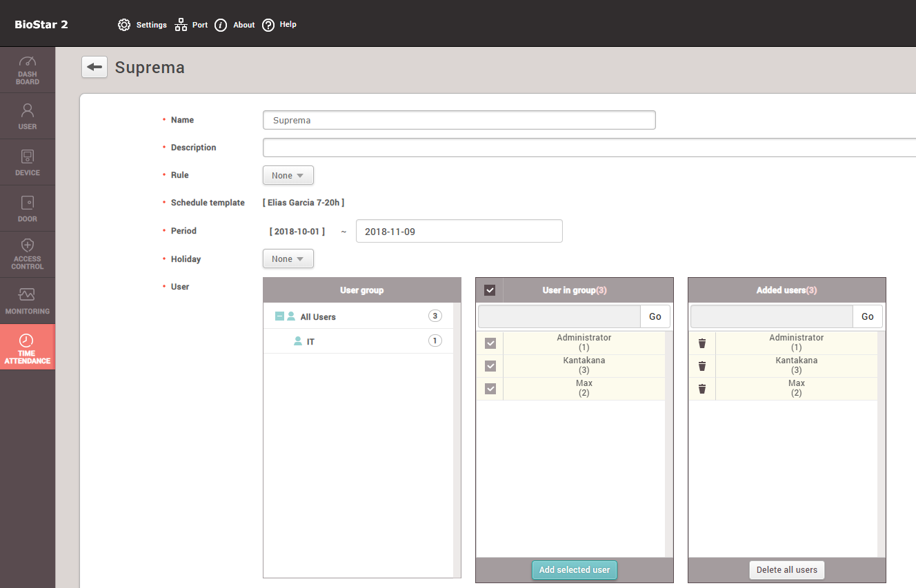Image resolution: width=916 pixels, height=588 pixels.
Task: Click the back arrow next to Suprema
Action: [94, 67]
